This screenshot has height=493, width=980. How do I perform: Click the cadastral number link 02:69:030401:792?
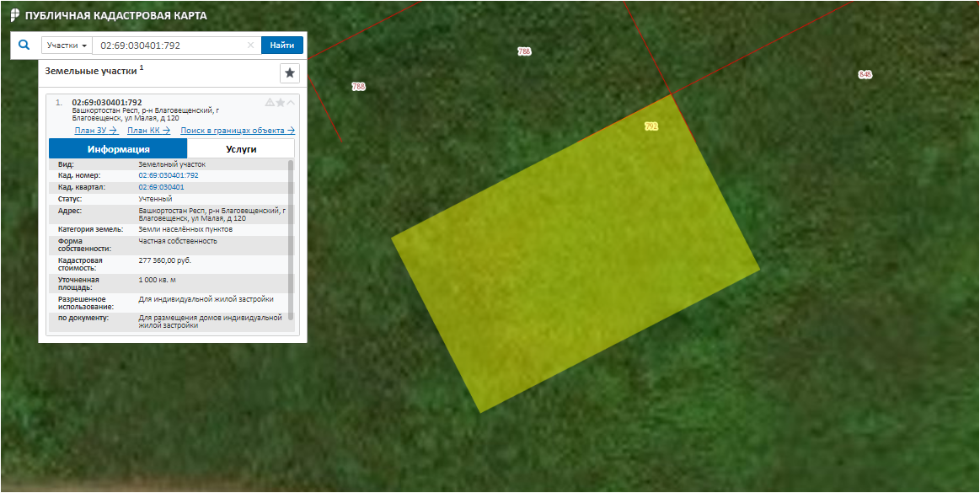tap(169, 175)
